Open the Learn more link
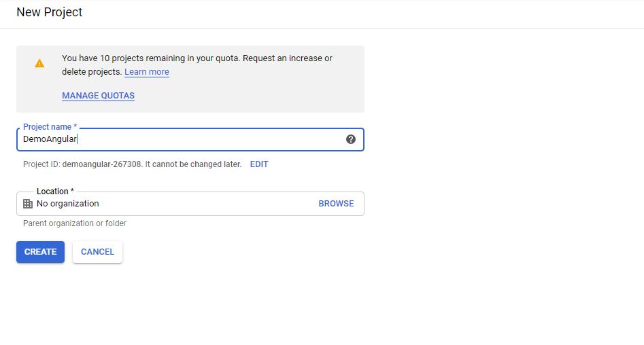Screen dimensions: 644x345 tap(147, 72)
